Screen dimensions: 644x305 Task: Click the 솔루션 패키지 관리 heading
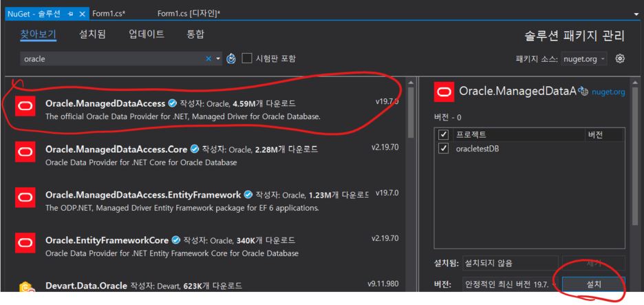coord(575,36)
